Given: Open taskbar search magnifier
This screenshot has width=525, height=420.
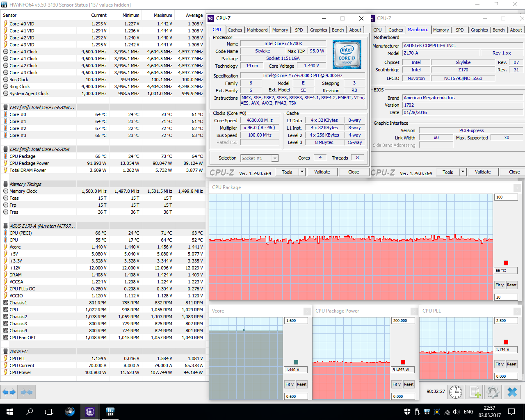Looking at the screenshot, I should [30, 412].
